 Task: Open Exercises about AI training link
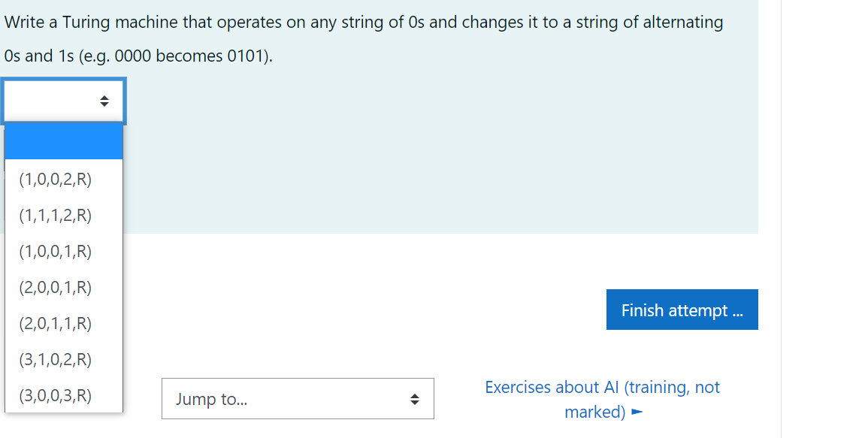coord(602,387)
